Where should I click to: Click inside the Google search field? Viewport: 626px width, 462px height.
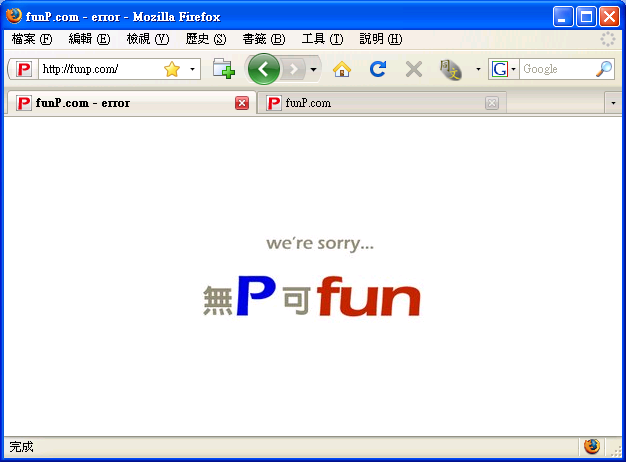pyautogui.click(x=557, y=69)
